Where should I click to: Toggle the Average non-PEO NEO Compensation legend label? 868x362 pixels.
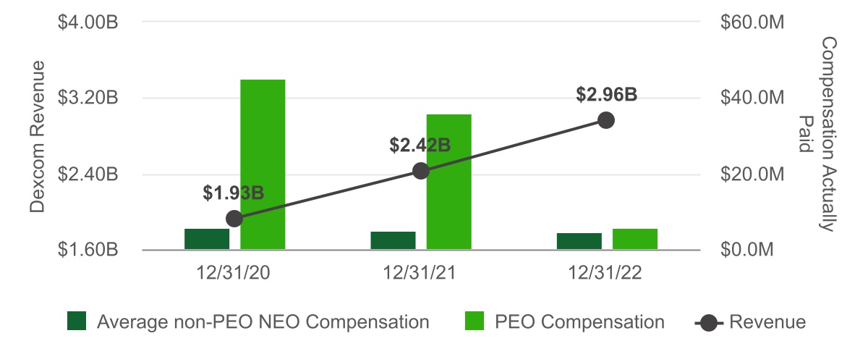263,322
